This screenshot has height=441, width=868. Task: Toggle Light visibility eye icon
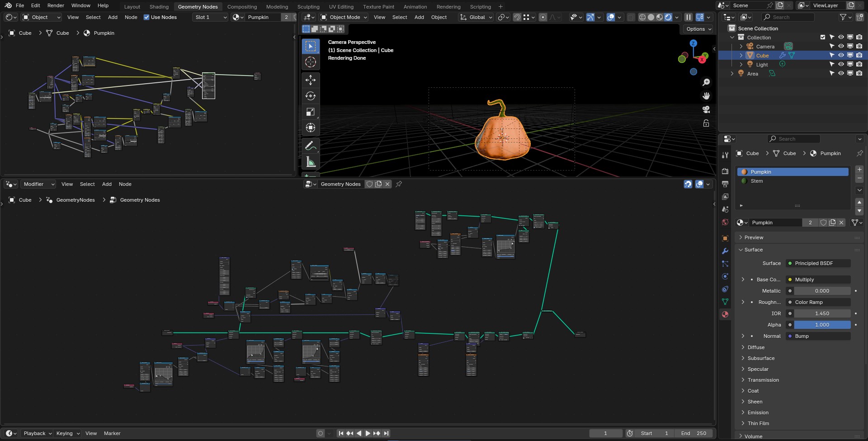[x=841, y=64]
